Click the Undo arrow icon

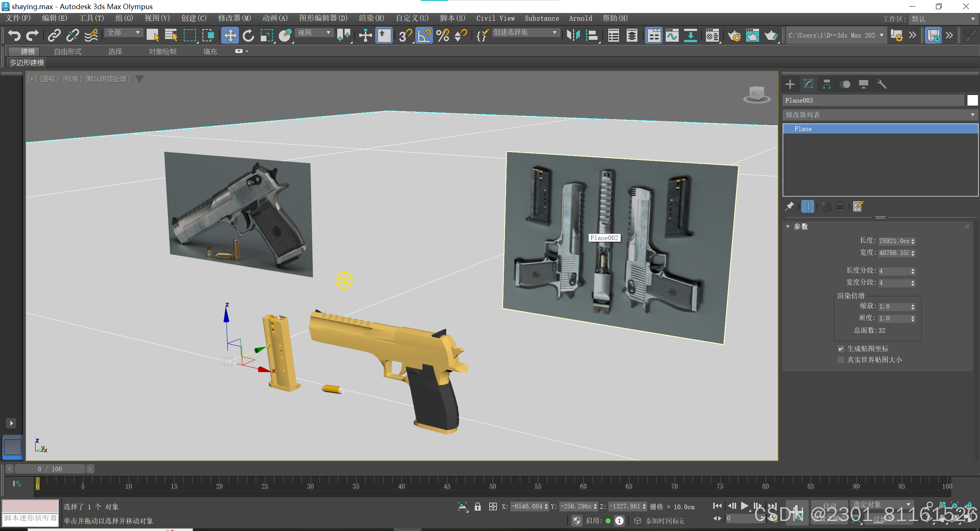(x=14, y=36)
